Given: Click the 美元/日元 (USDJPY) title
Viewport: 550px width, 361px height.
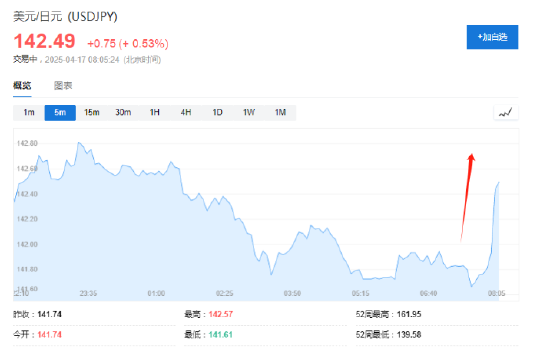Looking at the screenshot, I should coord(65,16).
